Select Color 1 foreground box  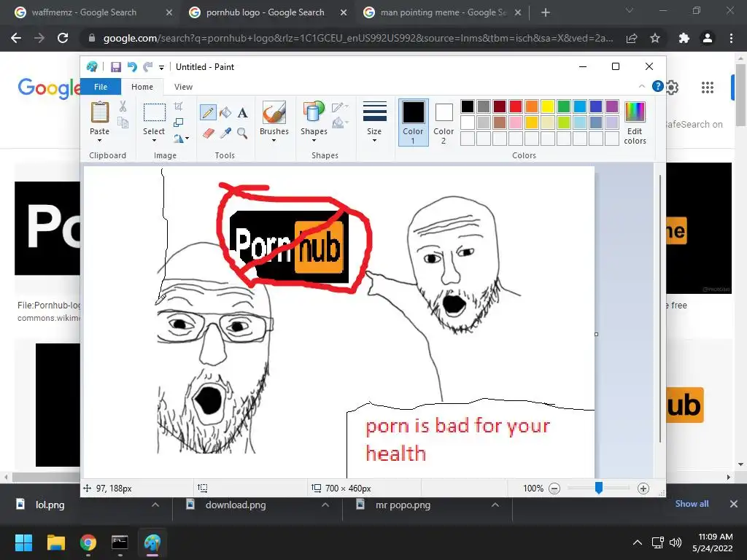(x=413, y=122)
